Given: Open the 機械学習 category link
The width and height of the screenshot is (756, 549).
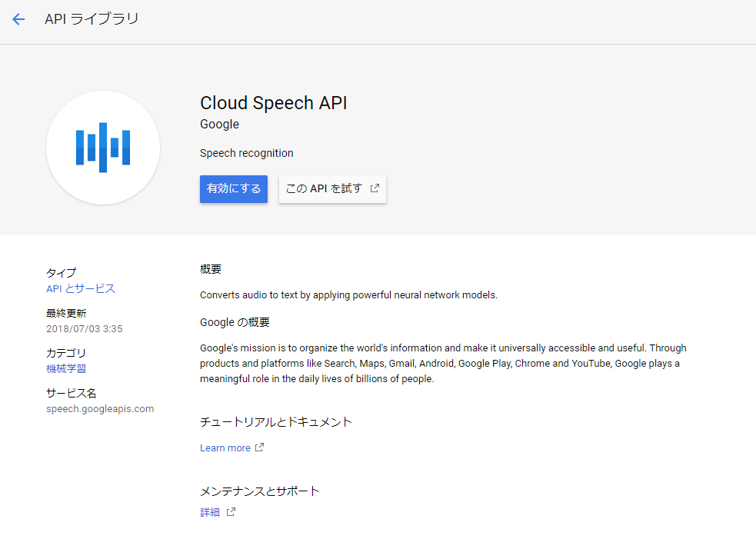Looking at the screenshot, I should (x=66, y=369).
